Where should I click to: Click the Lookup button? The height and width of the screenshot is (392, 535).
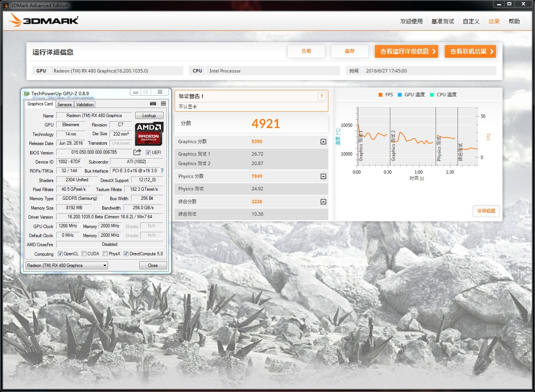[x=149, y=115]
